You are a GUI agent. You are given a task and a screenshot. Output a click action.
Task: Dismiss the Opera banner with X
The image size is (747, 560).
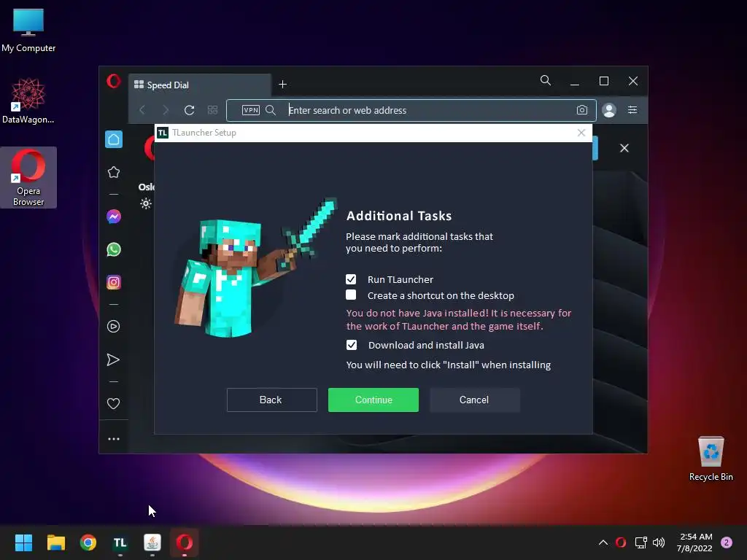pyautogui.click(x=624, y=148)
